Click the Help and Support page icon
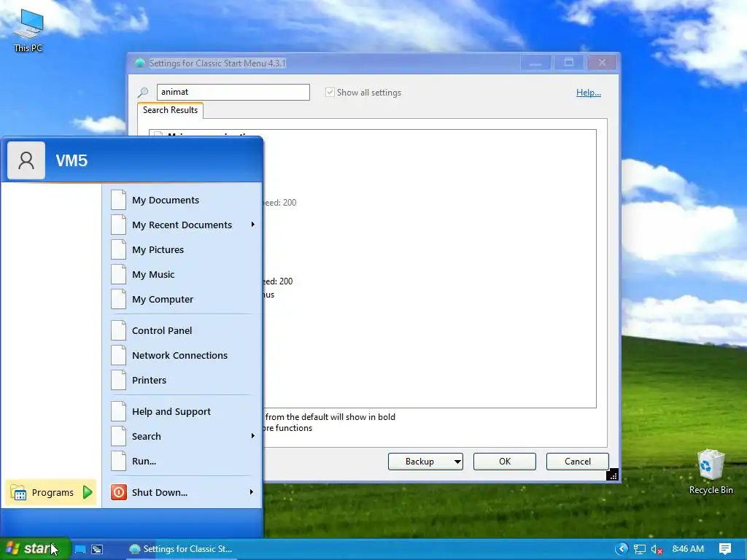 119,411
